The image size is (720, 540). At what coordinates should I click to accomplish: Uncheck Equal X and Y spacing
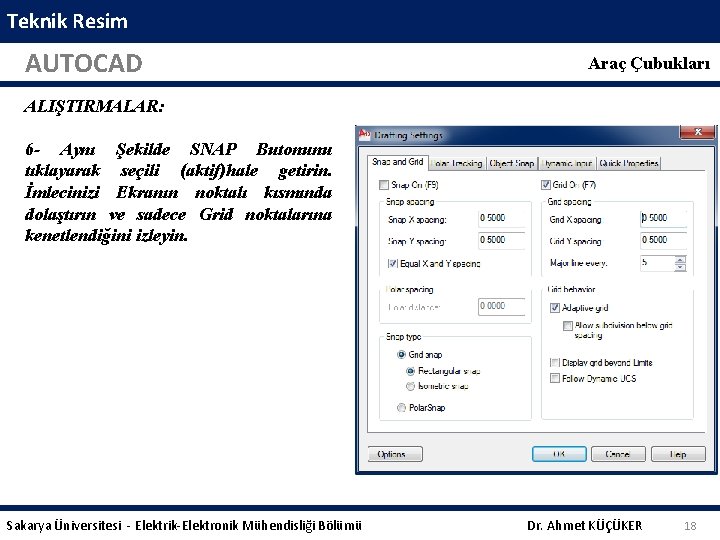[393, 264]
